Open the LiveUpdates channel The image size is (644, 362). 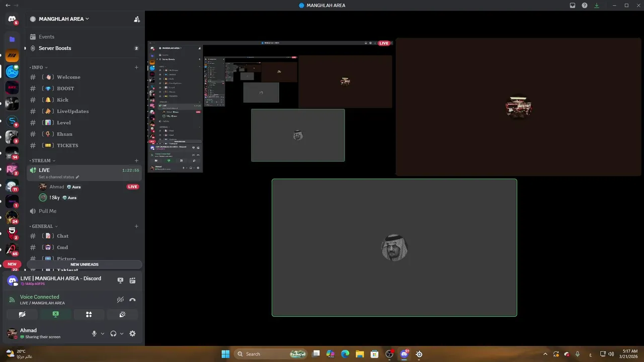click(84, 111)
